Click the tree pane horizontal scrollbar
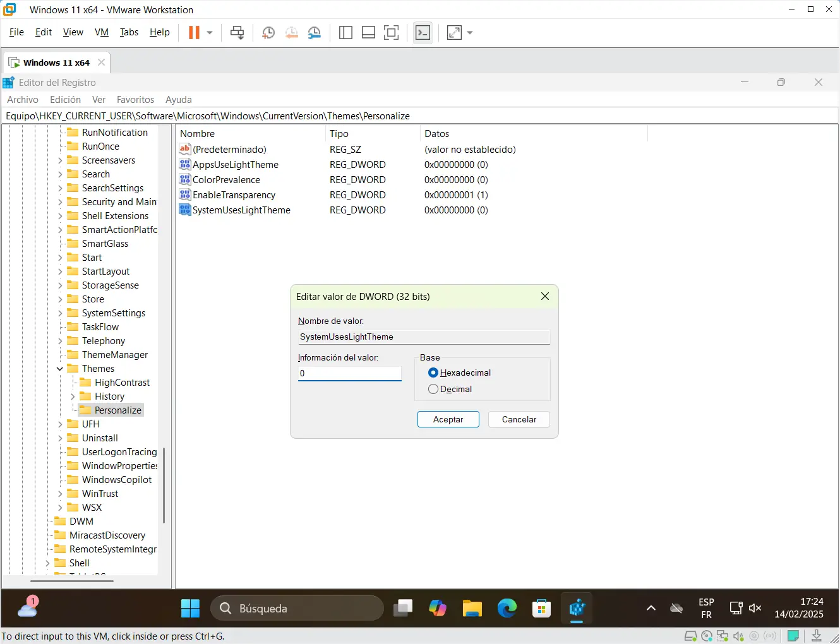The image size is (840, 644). 72,581
